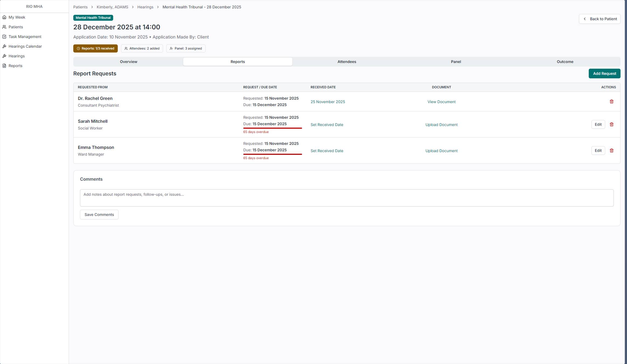Open Hearings Calendar from the sidebar
627x364 pixels.
(x=25, y=46)
